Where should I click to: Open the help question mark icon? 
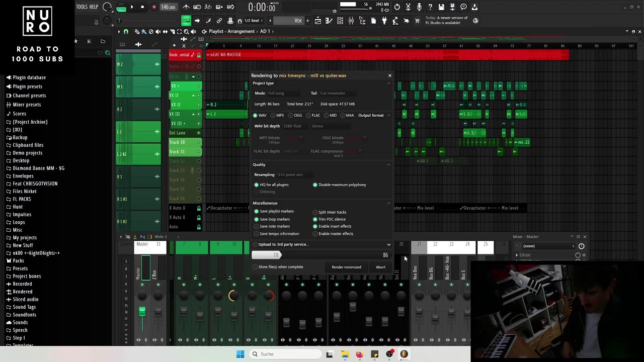[430, 7]
